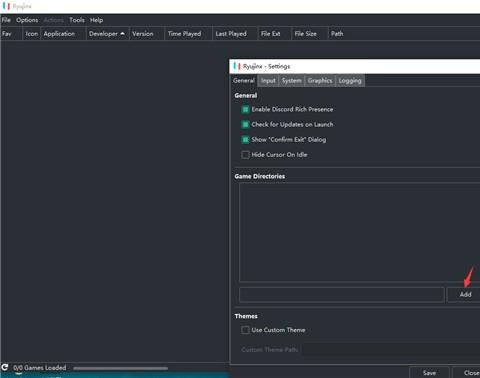Viewport: 480px width, 378px height.
Task: Switch to the Input settings tab
Action: [x=268, y=81]
